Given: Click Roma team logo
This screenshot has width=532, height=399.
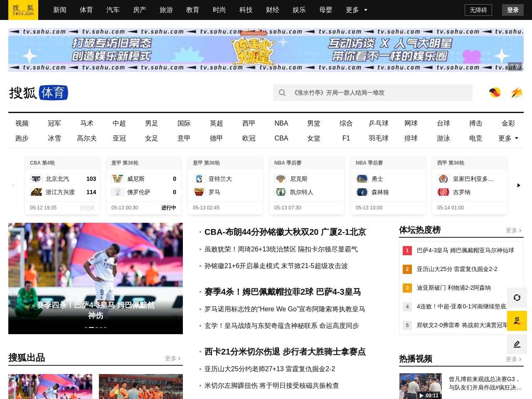Looking at the screenshot, I should pos(199,192).
